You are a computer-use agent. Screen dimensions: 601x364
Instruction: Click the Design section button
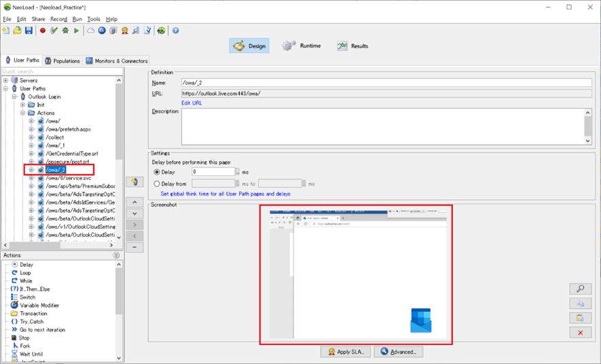click(249, 46)
